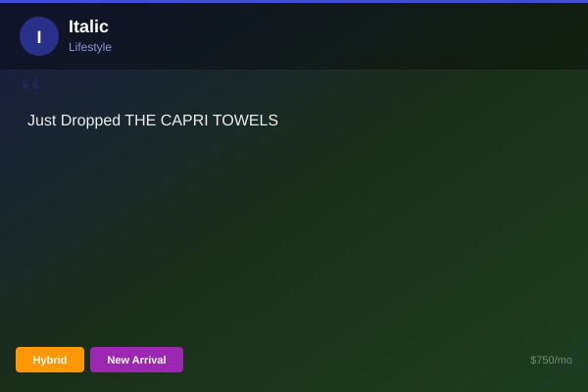Click the $750/mo price label
The image size is (588, 392).
(x=551, y=360)
